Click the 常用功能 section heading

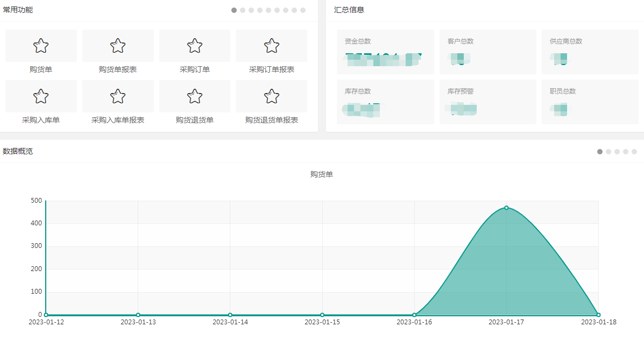18,10
